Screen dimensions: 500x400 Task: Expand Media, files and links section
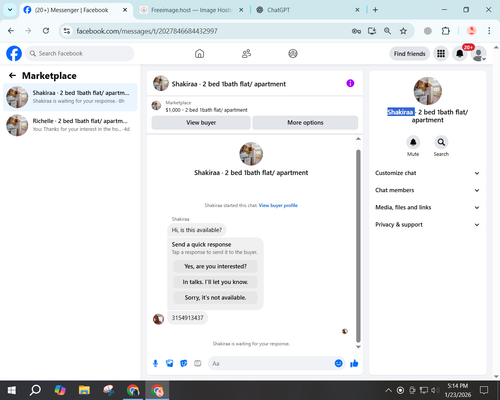tap(428, 207)
